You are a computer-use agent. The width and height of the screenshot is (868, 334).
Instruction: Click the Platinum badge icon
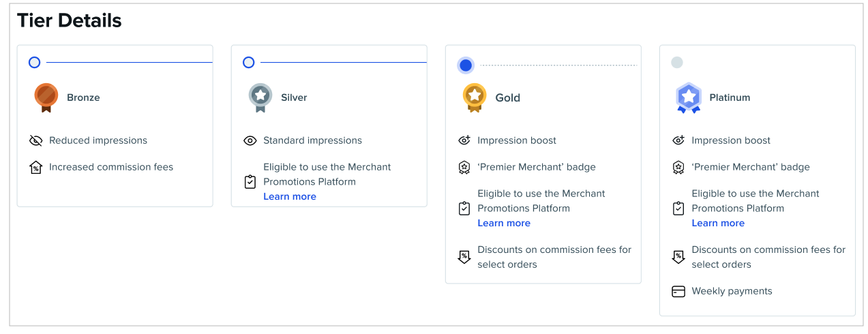point(689,98)
